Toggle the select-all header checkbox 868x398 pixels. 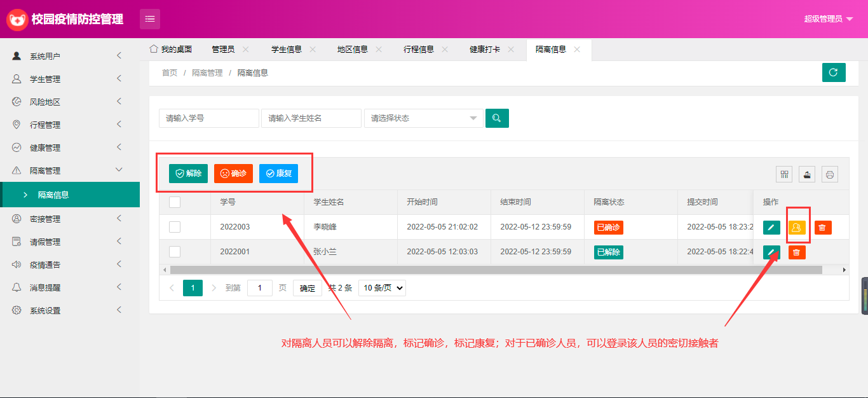pos(175,202)
